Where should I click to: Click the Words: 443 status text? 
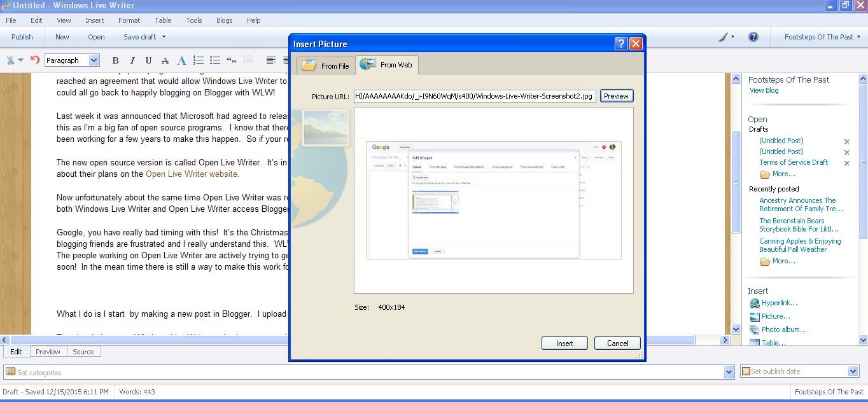coord(137,392)
